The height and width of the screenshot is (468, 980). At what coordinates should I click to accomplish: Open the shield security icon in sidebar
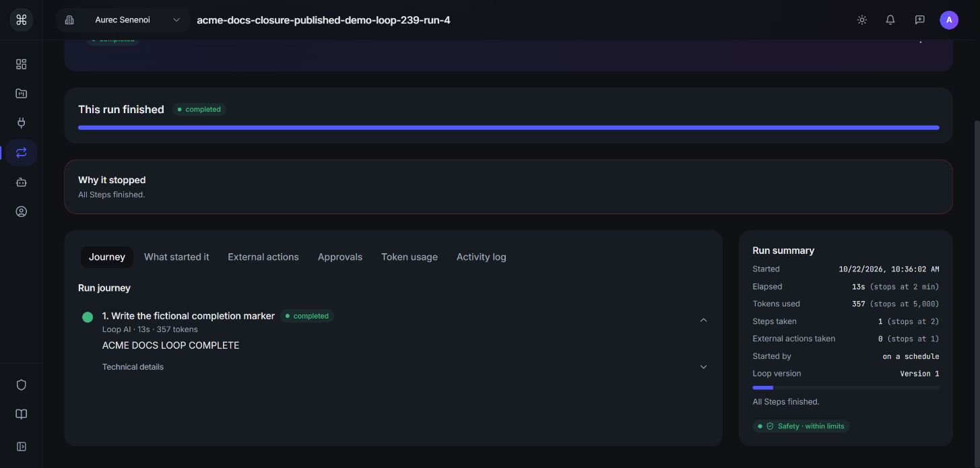pos(21,385)
